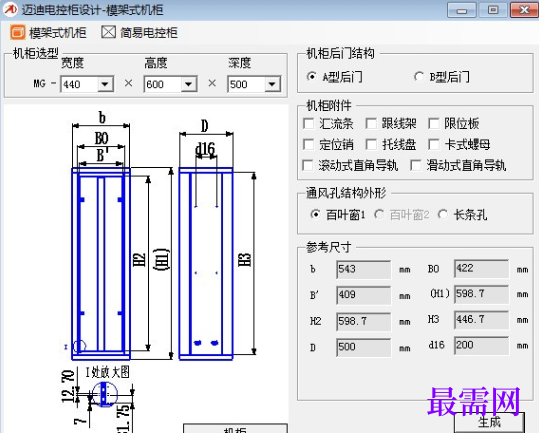Switch to 简易电控柜 tab

[140, 32]
